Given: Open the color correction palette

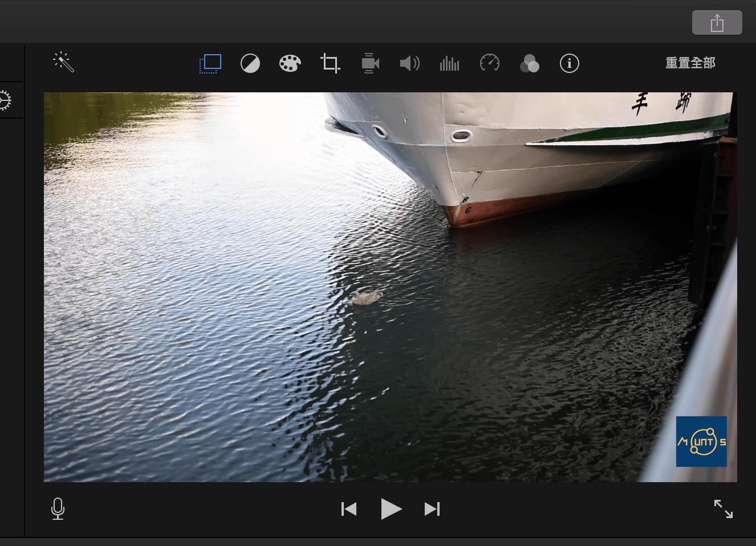Looking at the screenshot, I should [290, 63].
